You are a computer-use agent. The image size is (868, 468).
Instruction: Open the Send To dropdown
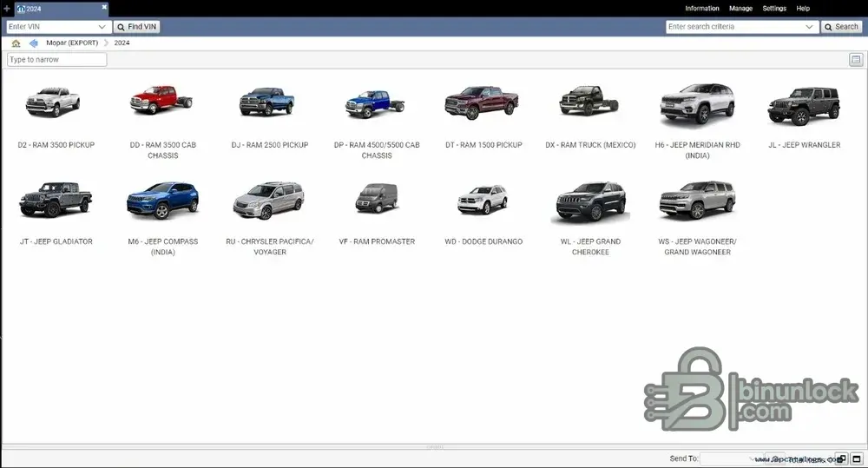tap(731, 458)
